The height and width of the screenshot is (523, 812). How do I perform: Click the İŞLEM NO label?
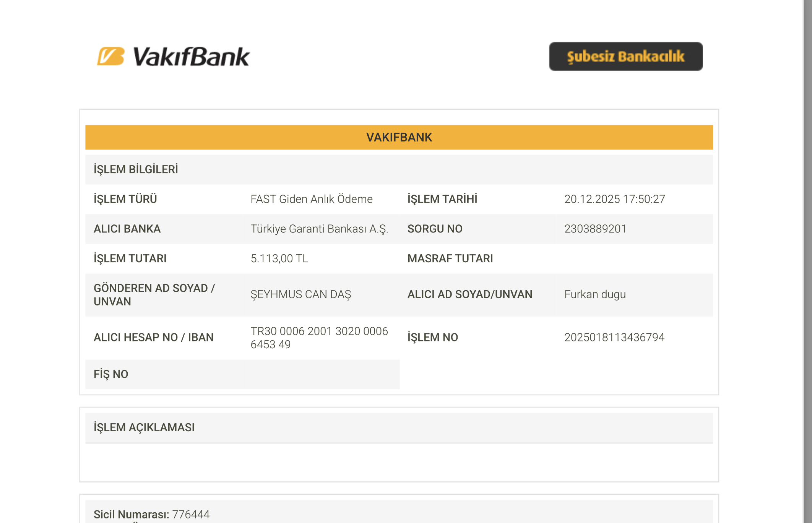[x=433, y=338]
